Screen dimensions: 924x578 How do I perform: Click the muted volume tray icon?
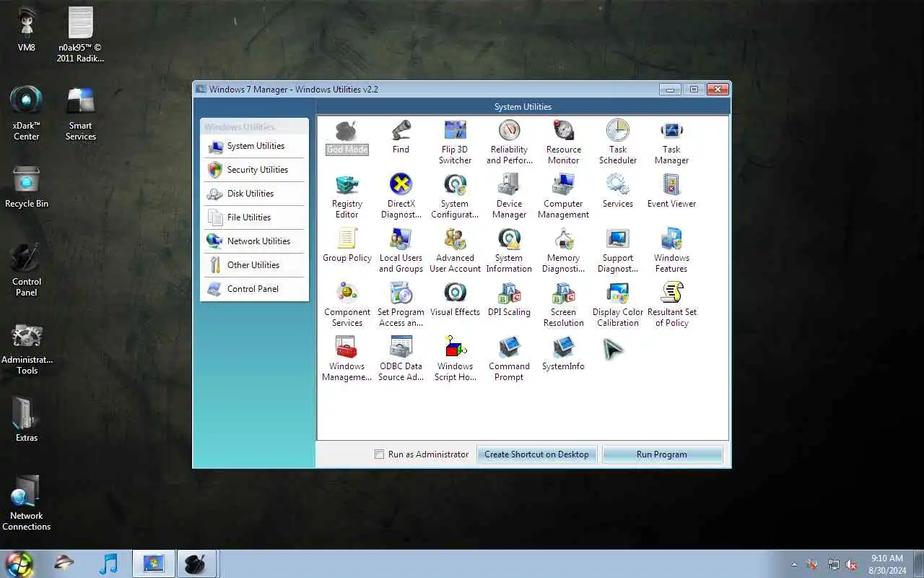pyautogui.click(x=852, y=564)
